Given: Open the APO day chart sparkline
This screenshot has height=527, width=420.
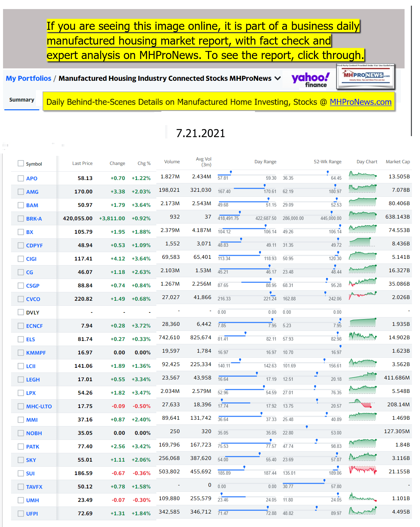Looking at the screenshot, I should (x=363, y=175).
